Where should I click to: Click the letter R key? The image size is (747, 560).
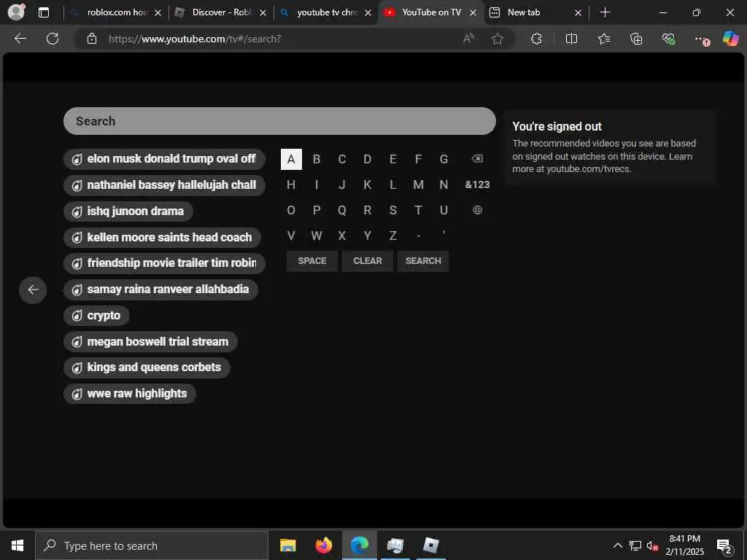point(368,210)
